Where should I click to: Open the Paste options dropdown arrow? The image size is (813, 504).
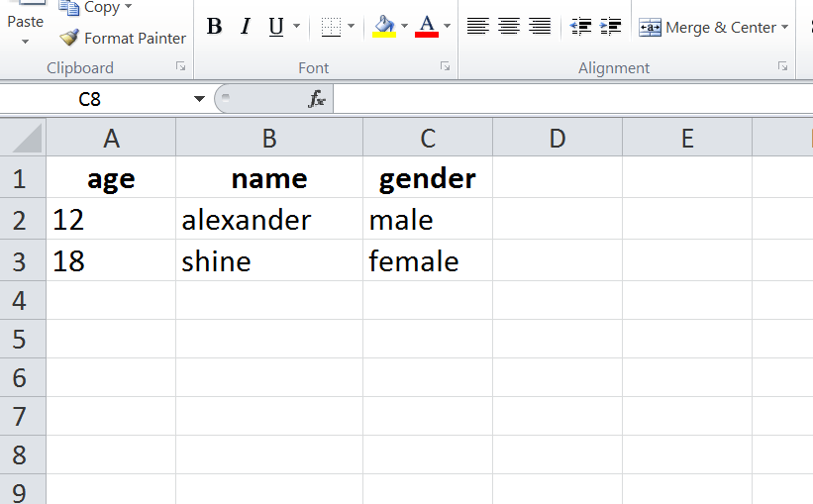coord(25,42)
